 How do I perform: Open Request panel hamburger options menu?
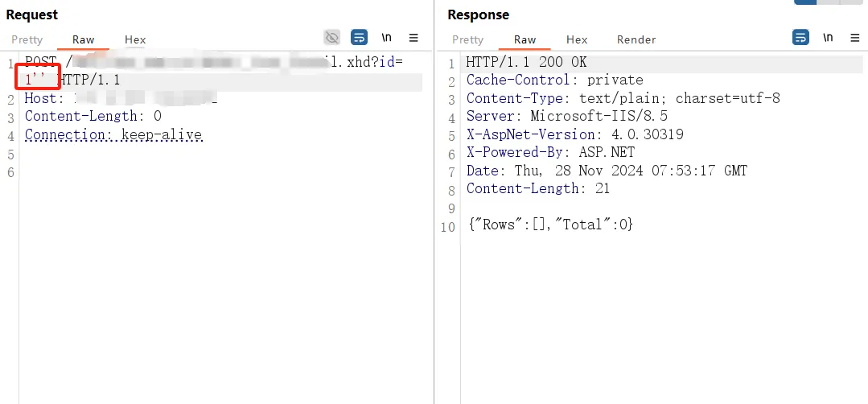[x=413, y=38]
